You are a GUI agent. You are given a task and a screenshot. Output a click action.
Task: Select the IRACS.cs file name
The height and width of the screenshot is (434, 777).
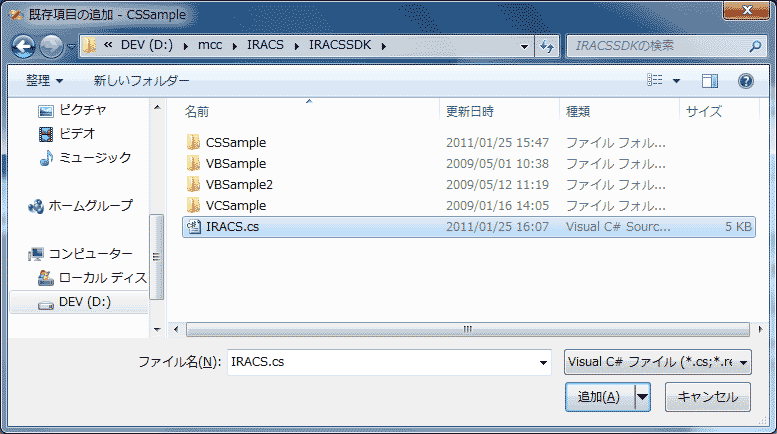(x=232, y=227)
